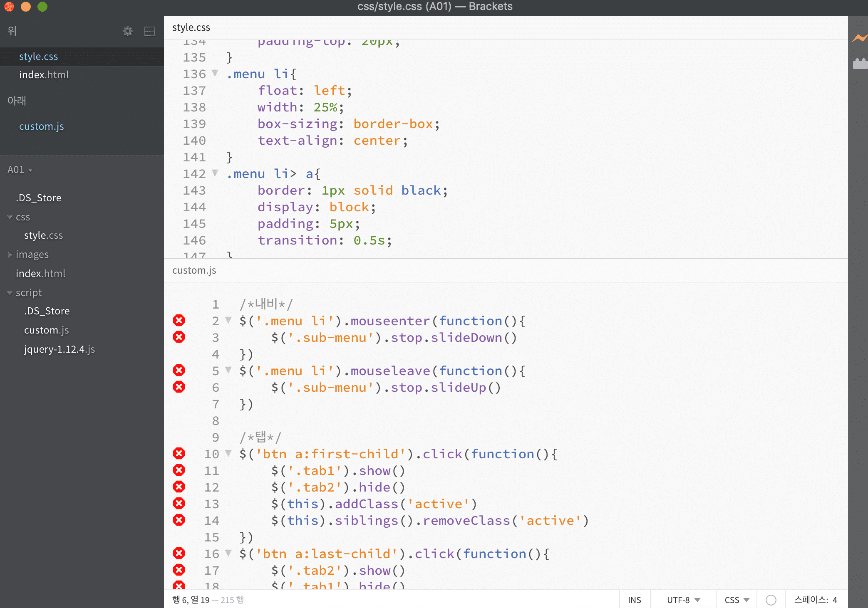Click the error icon beside line 10
The width and height of the screenshot is (868, 608).
179,454
